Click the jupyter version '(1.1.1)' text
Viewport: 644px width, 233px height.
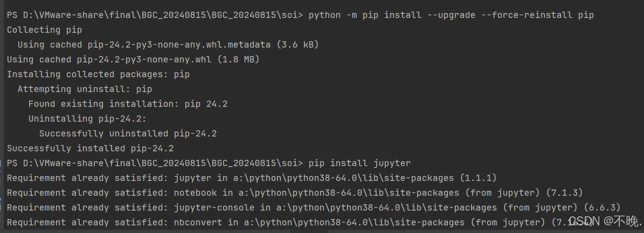click(478, 178)
